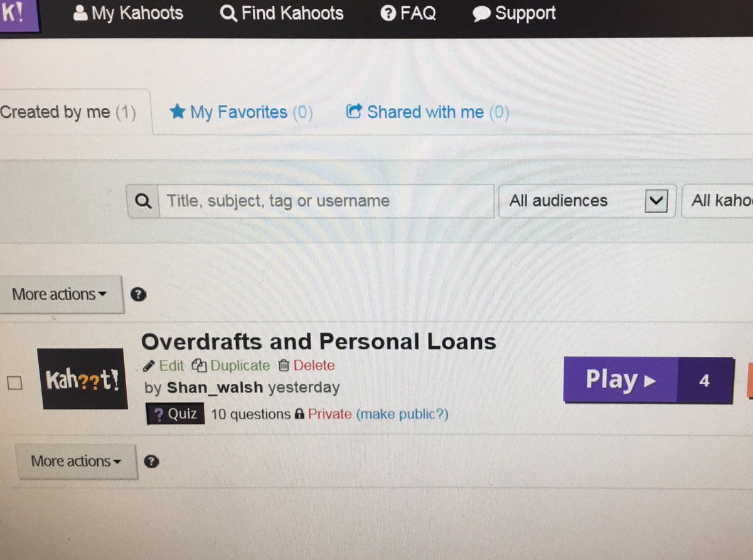Click the make public? link
This screenshot has height=560, width=753.
pyautogui.click(x=402, y=415)
